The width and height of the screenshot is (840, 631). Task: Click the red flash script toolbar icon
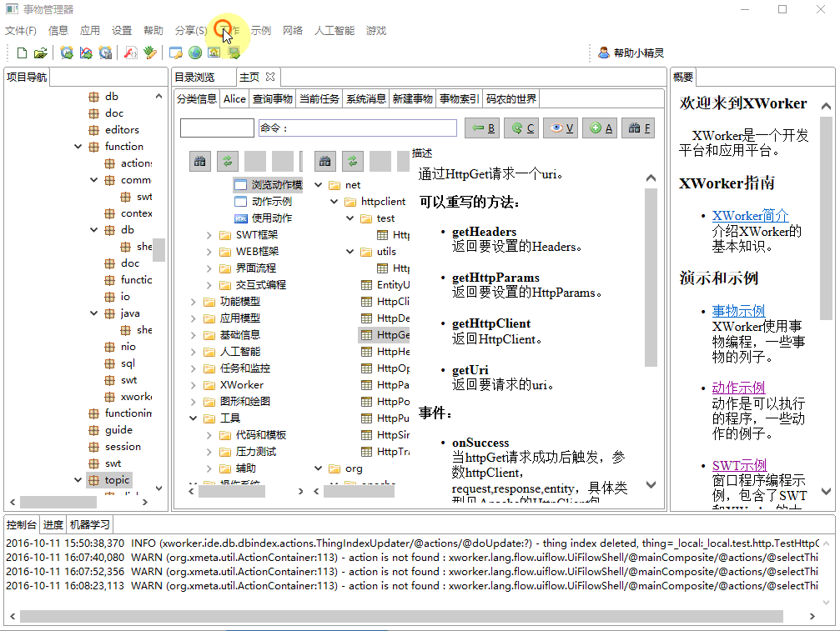coord(130,53)
